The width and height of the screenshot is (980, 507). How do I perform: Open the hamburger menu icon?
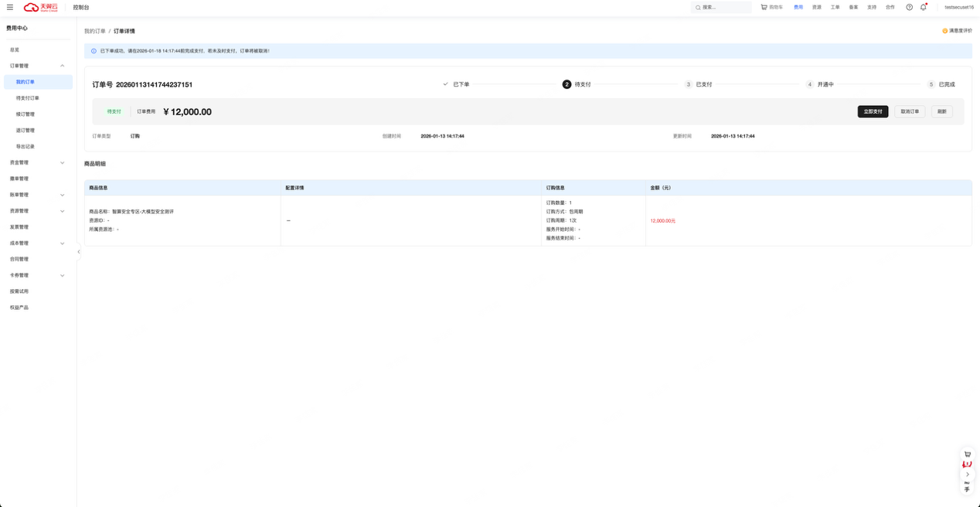click(x=10, y=7)
